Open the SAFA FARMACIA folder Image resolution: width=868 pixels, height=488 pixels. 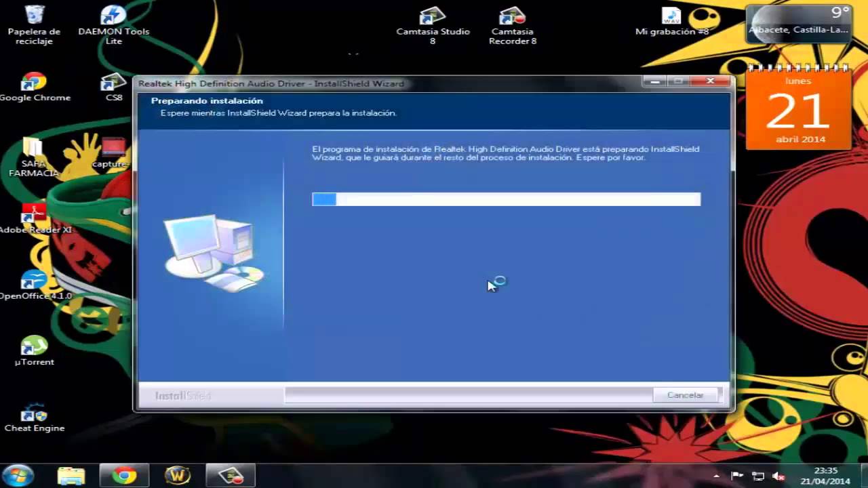34,157
